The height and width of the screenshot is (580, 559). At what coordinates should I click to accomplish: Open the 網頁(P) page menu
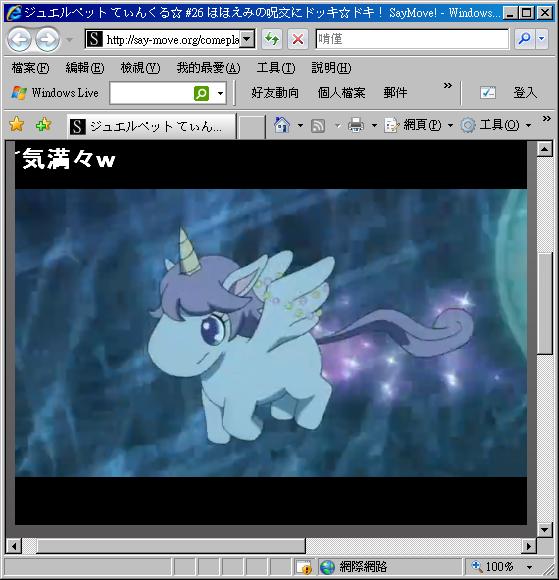pos(418,125)
